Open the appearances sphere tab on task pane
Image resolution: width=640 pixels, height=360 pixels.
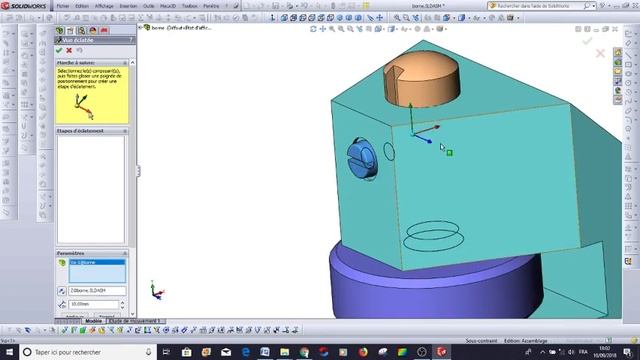pos(618,91)
